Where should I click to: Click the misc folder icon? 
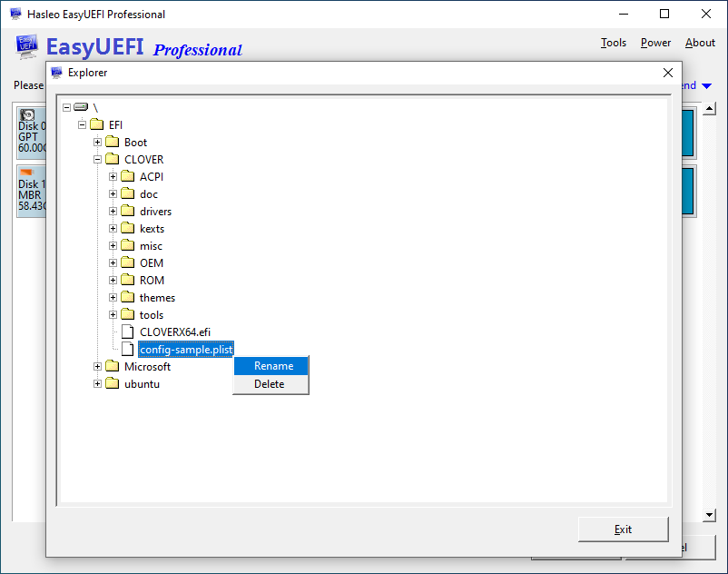click(127, 244)
